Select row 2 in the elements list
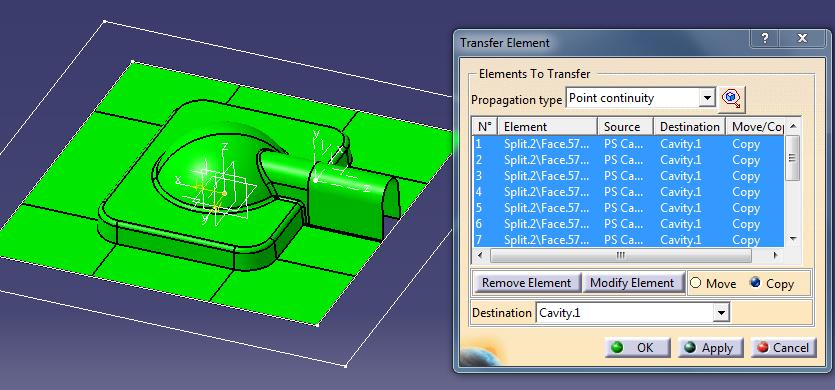The image size is (835, 390). click(x=628, y=160)
